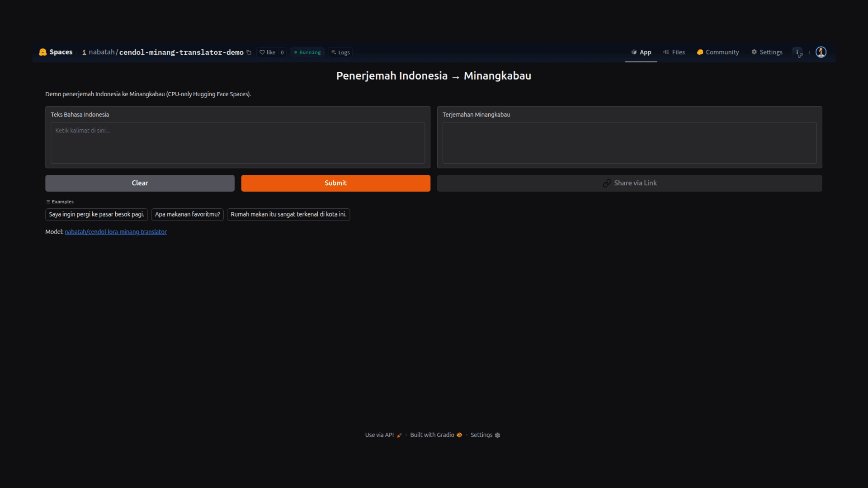Open Gradio Settings in the footer
Image resolution: width=868 pixels, height=488 pixels.
(x=485, y=435)
